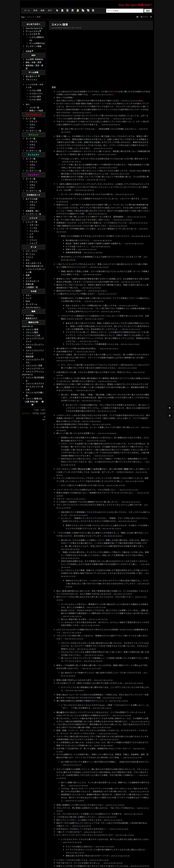Open ゲーム攻略のFAQ link

pos(37,43)
